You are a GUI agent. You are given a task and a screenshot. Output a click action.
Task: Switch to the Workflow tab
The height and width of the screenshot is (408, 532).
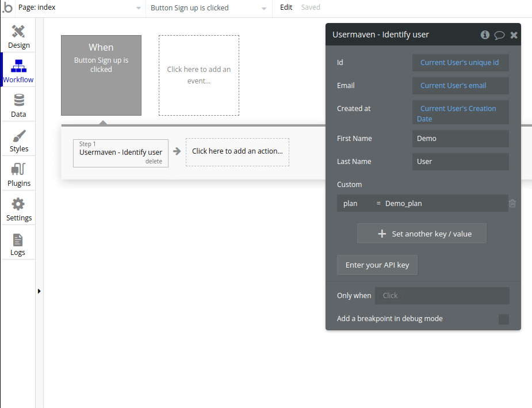(18, 70)
